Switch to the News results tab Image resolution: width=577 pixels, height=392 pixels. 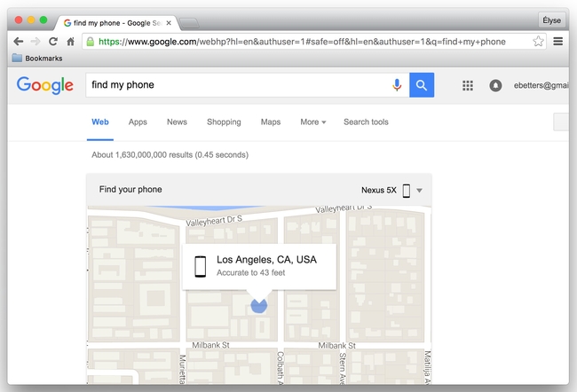click(177, 122)
